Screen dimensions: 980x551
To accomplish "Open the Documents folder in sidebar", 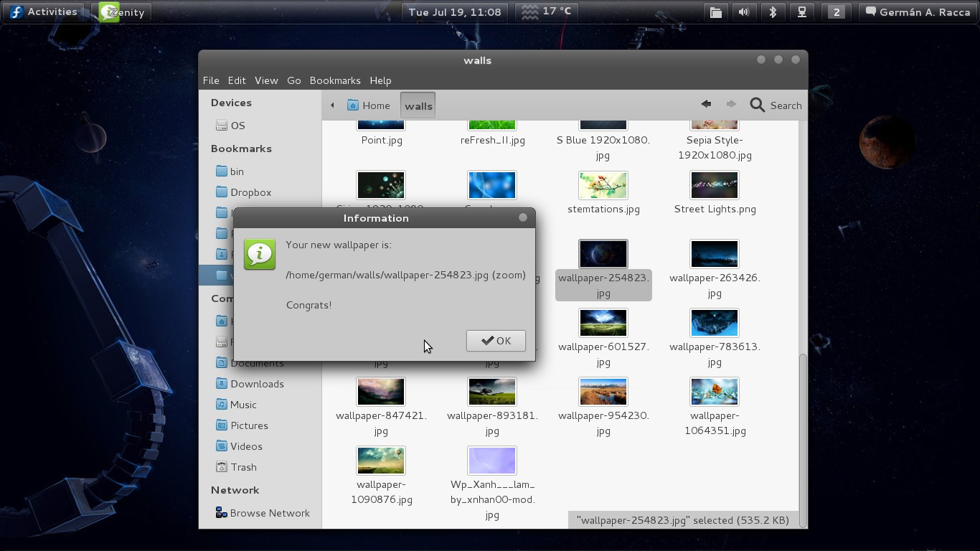I will click(x=250, y=364).
